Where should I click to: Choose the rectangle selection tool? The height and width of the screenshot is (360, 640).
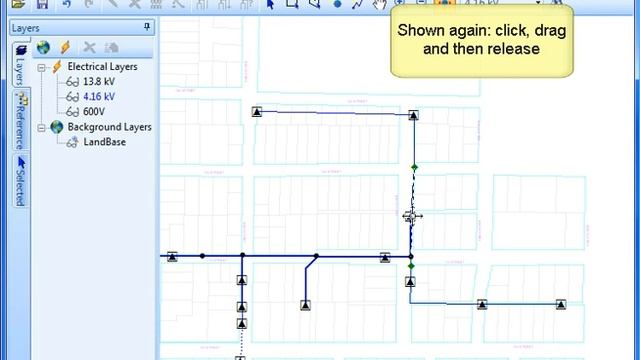tap(292, 4)
